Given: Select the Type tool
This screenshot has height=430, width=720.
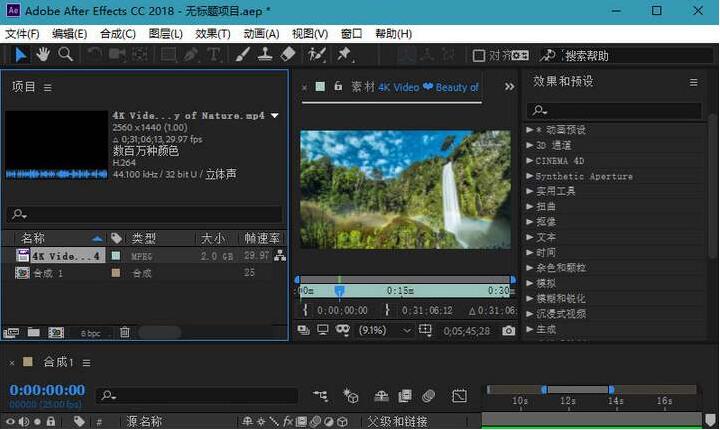Looking at the screenshot, I should pos(214,55).
